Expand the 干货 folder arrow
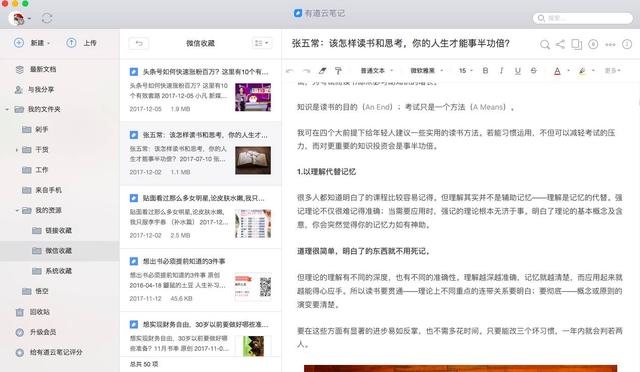Image resolution: width=640 pixels, height=372 pixels. tap(17, 150)
